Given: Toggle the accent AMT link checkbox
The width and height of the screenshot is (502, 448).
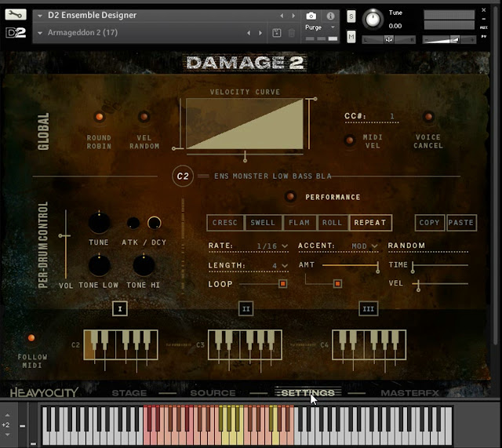Looking at the screenshot, I should pyautogui.click(x=337, y=284).
